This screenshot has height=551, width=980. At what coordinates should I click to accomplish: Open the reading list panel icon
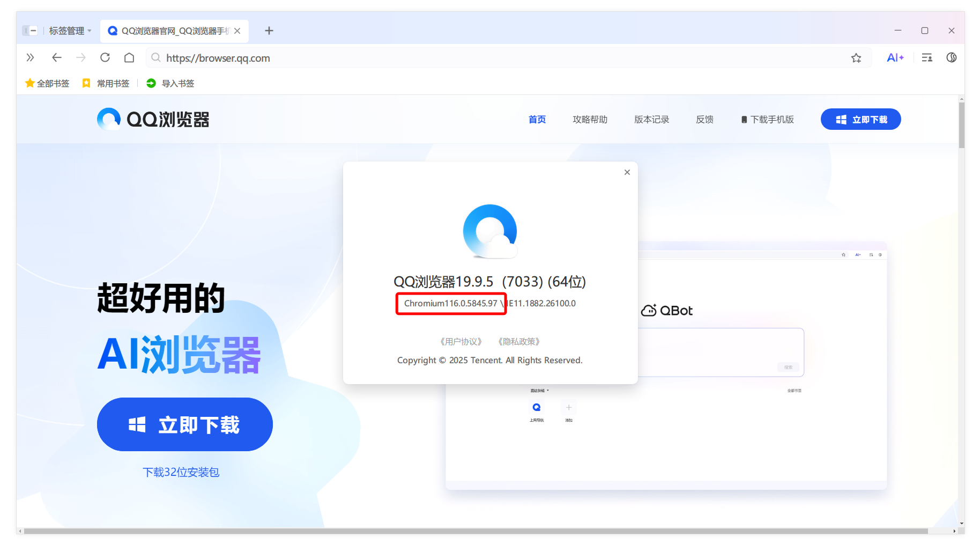click(927, 57)
